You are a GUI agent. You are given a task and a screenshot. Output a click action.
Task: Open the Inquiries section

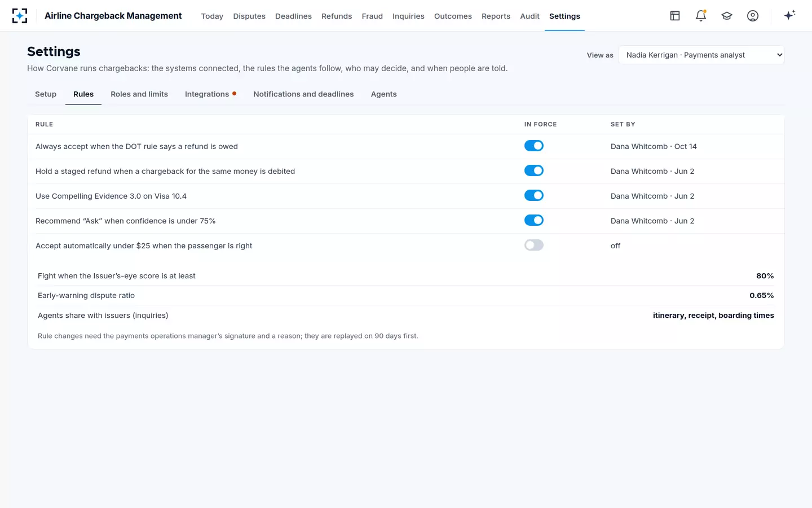pos(408,16)
